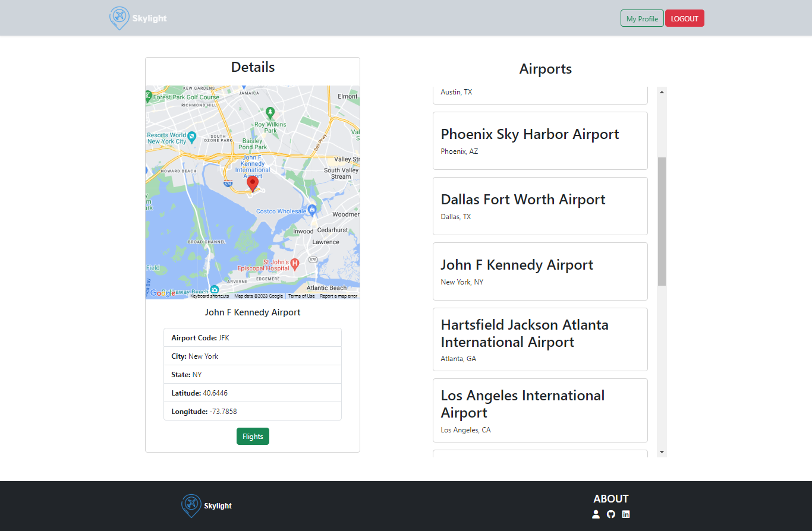This screenshot has width=812, height=531.
Task: Log out using the LOGOUT button
Action: tap(685, 18)
